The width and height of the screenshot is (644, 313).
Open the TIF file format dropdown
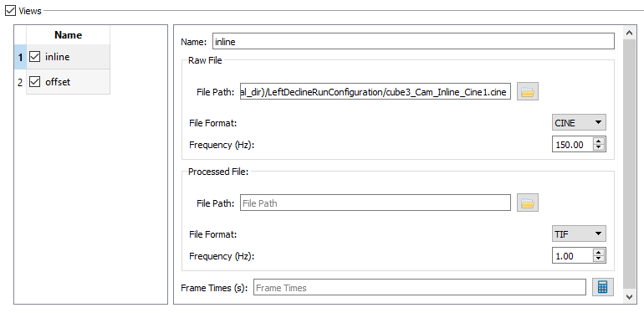(579, 234)
